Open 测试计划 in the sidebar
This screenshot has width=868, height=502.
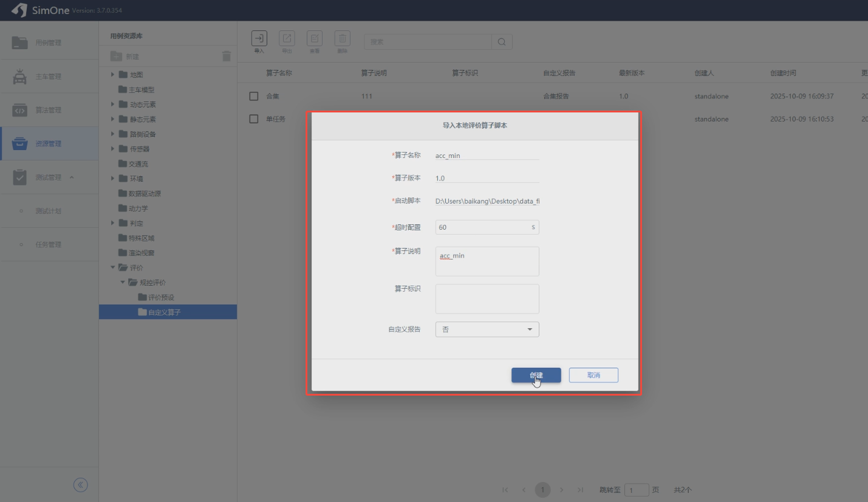pyautogui.click(x=49, y=211)
